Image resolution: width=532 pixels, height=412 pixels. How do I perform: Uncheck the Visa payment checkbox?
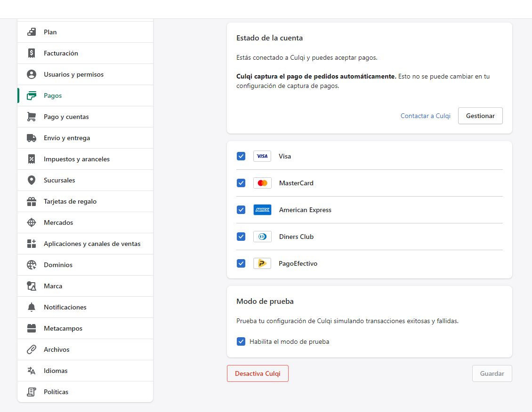[241, 156]
